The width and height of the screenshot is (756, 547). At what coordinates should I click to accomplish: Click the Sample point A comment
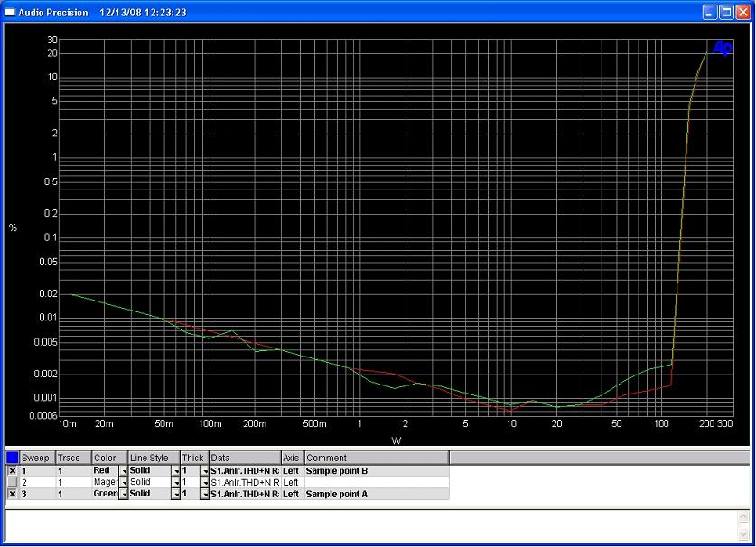pos(376,495)
